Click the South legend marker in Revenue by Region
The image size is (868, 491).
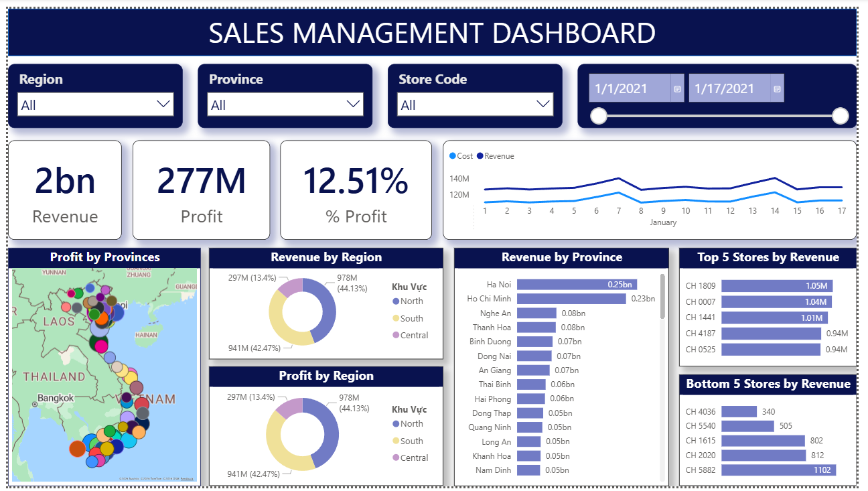coord(396,319)
